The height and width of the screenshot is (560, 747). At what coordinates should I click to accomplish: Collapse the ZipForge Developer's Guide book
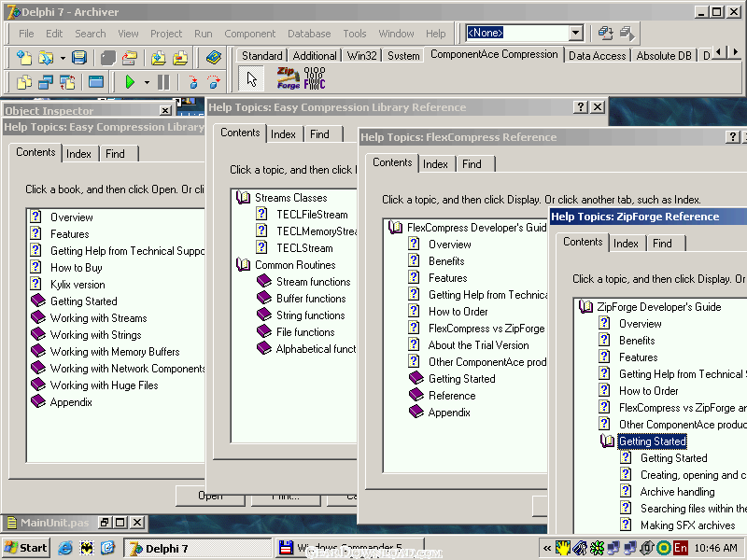click(x=586, y=307)
